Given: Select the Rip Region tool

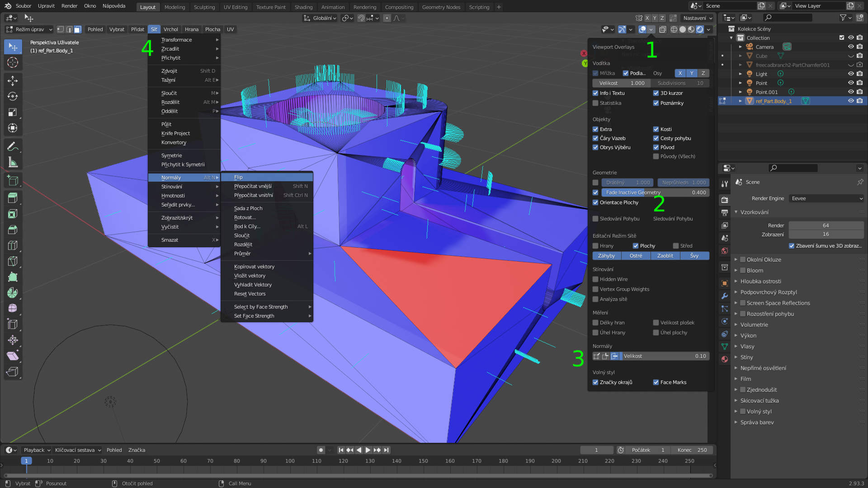Looking at the screenshot, I should pyautogui.click(x=13, y=372).
